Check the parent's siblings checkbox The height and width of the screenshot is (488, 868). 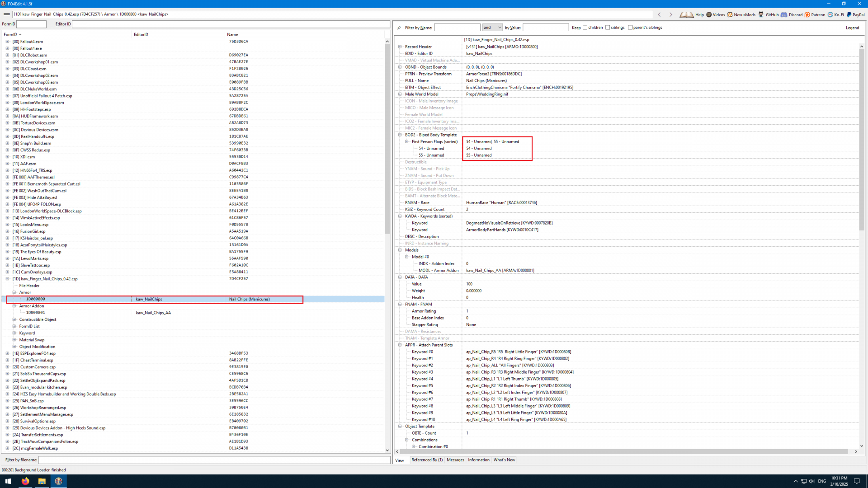(630, 28)
